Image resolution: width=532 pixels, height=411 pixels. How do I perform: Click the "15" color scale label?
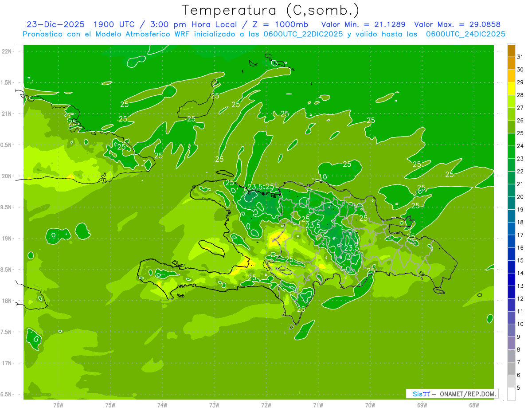(520, 261)
